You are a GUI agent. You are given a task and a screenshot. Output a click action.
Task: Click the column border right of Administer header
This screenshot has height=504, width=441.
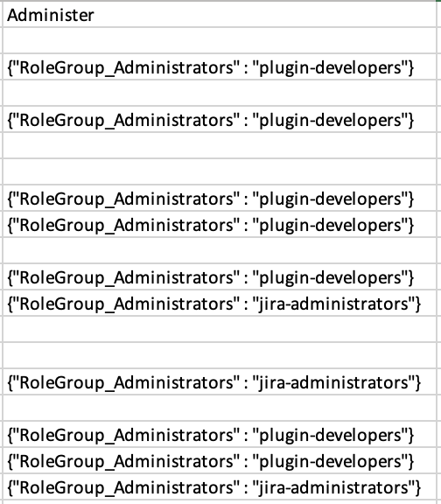437,15
